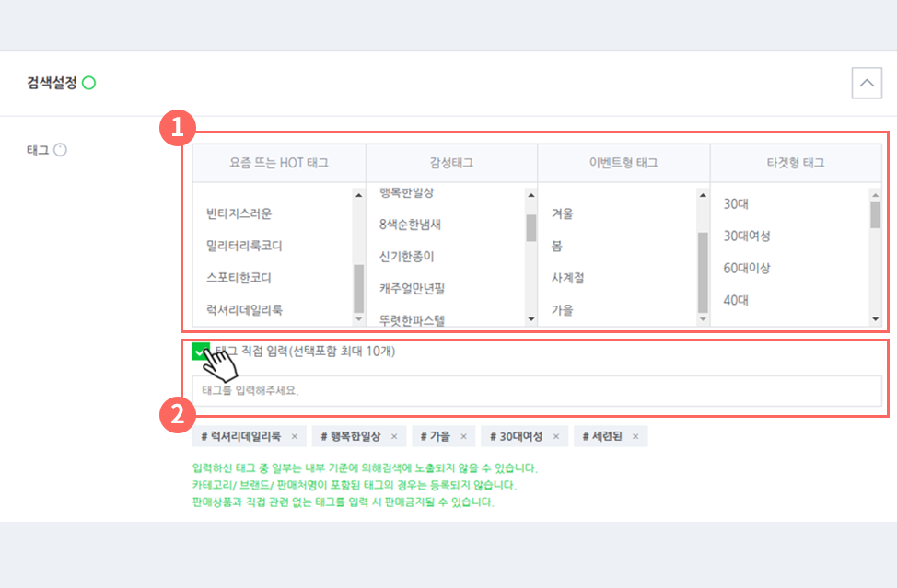Remove the 30대여성 tag chip
The height and width of the screenshot is (588, 897).
(x=556, y=436)
